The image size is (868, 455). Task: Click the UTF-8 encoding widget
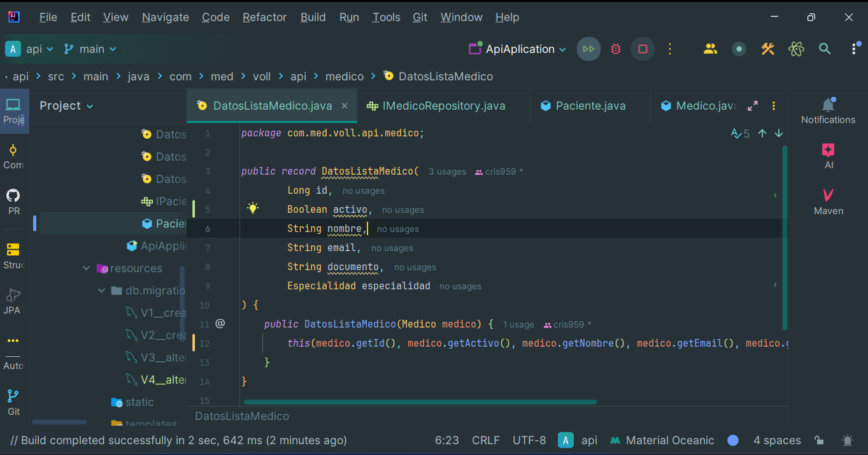529,440
